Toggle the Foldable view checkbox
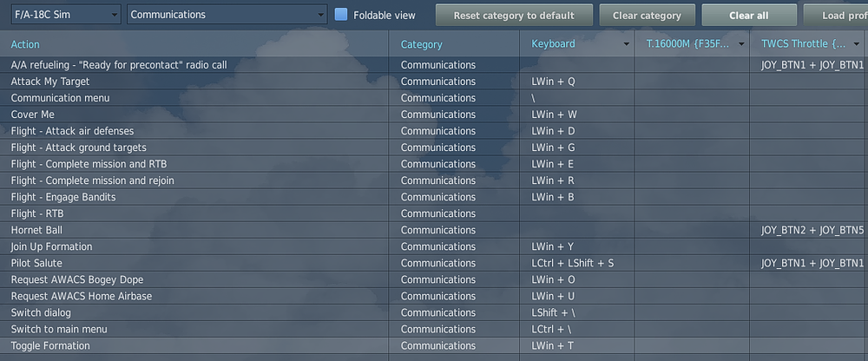The width and height of the screenshot is (868, 361). pos(341,15)
